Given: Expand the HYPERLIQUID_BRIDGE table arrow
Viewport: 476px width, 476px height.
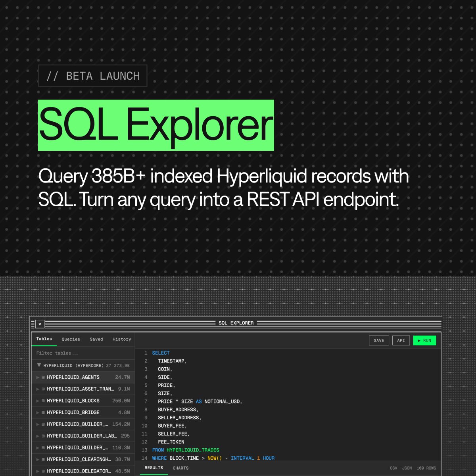Looking at the screenshot, I should pos(38,413).
